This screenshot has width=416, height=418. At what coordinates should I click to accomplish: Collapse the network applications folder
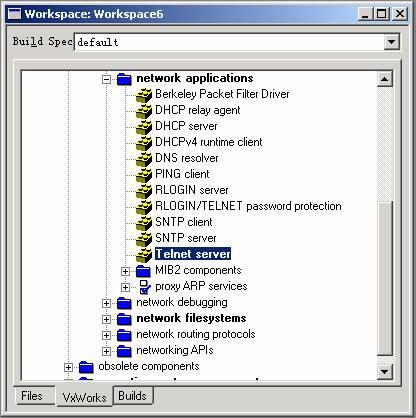tap(106, 79)
